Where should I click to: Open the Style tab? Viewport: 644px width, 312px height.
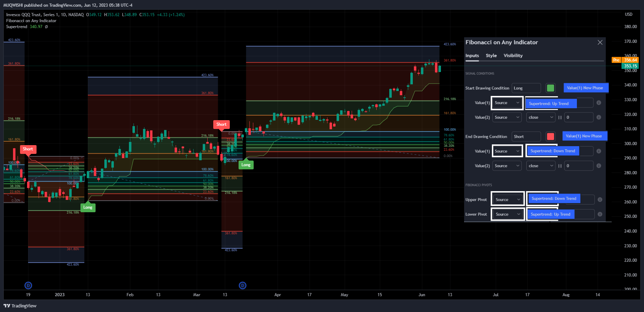coord(491,56)
